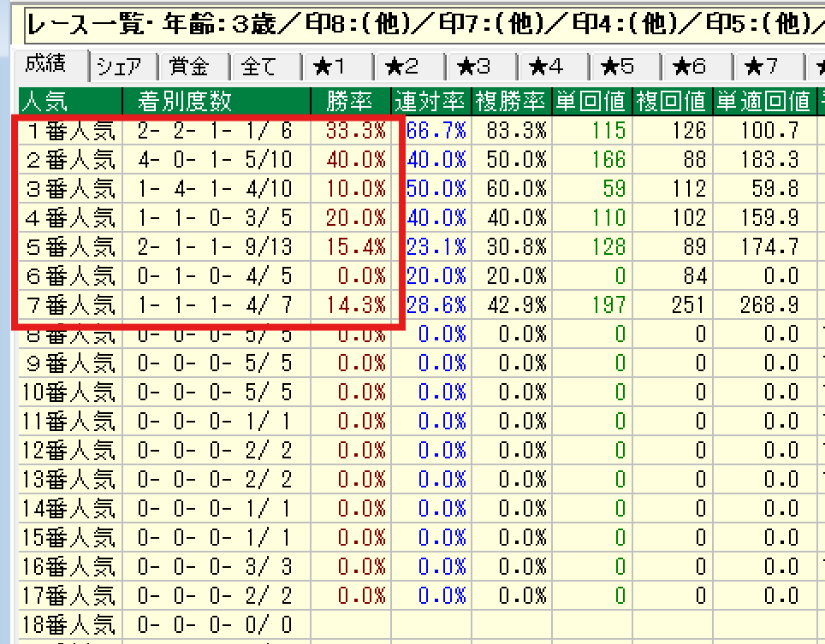The image size is (825, 644).
Task: Click the 単回値 column header
Action: 591,101
